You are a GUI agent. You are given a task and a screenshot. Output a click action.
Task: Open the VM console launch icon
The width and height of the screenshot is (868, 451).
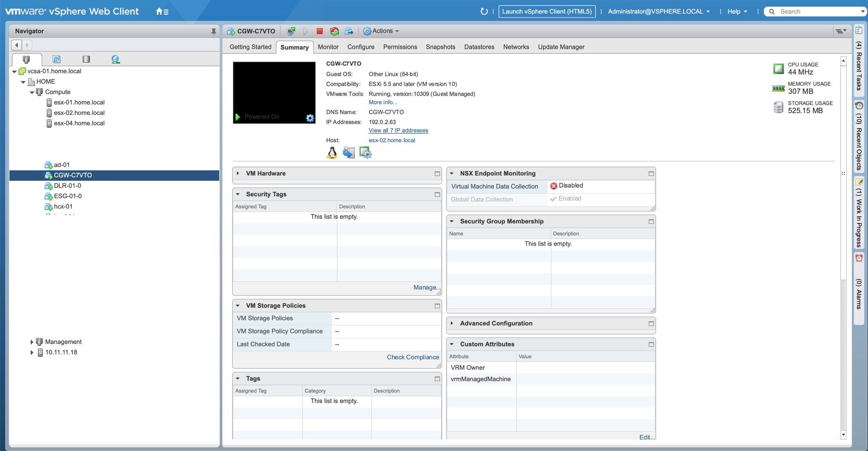pos(291,31)
